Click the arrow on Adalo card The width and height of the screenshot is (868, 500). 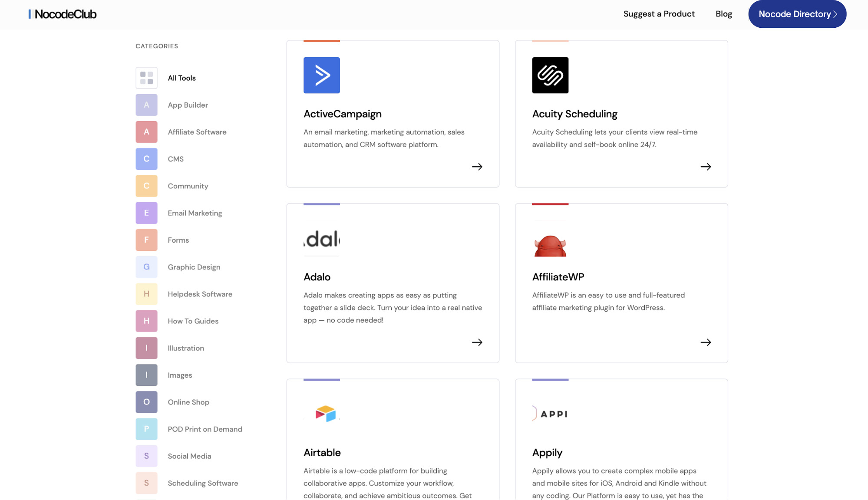coord(477,342)
